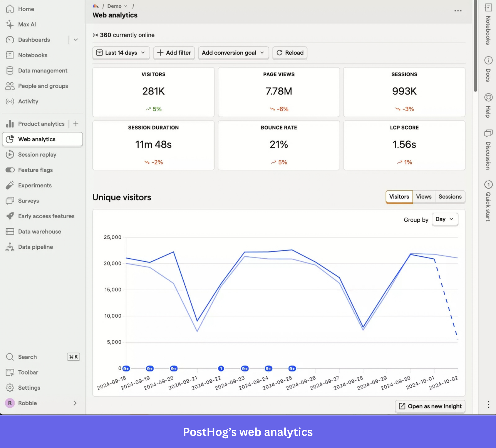Open Search with the ⌘K shortcut
This screenshot has width=496, height=448.
click(42, 357)
